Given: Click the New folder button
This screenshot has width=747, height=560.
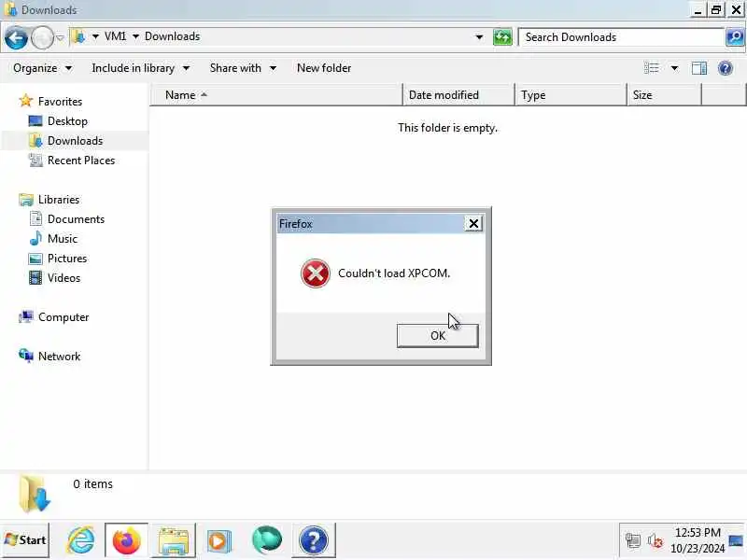Looking at the screenshot, I should [324, 68].
